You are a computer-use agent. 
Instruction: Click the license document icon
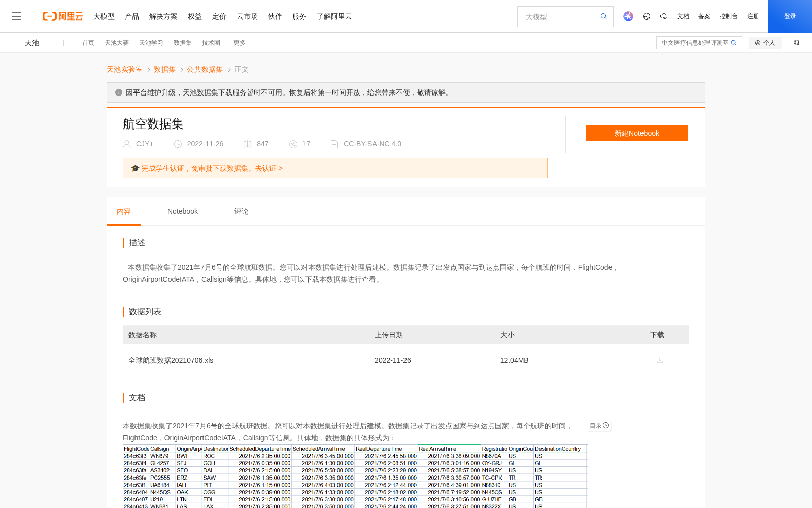pyautogui.click(x=334, y=144)
